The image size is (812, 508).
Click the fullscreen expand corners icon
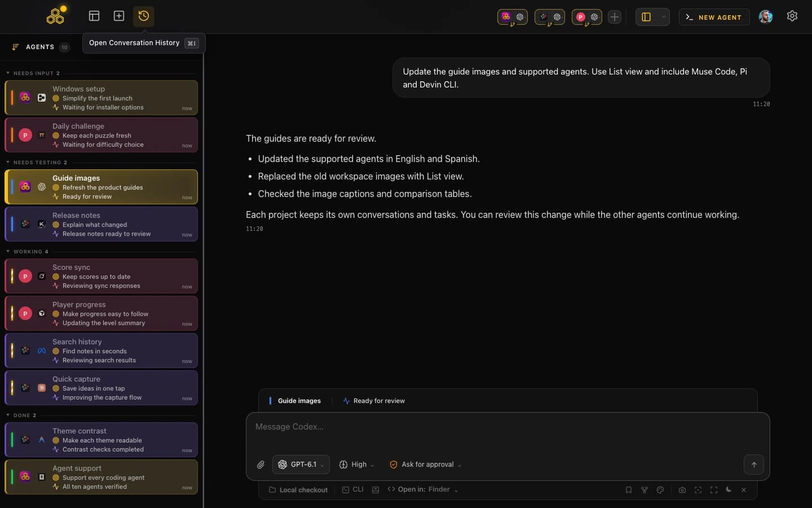click(x=714, y=490)
